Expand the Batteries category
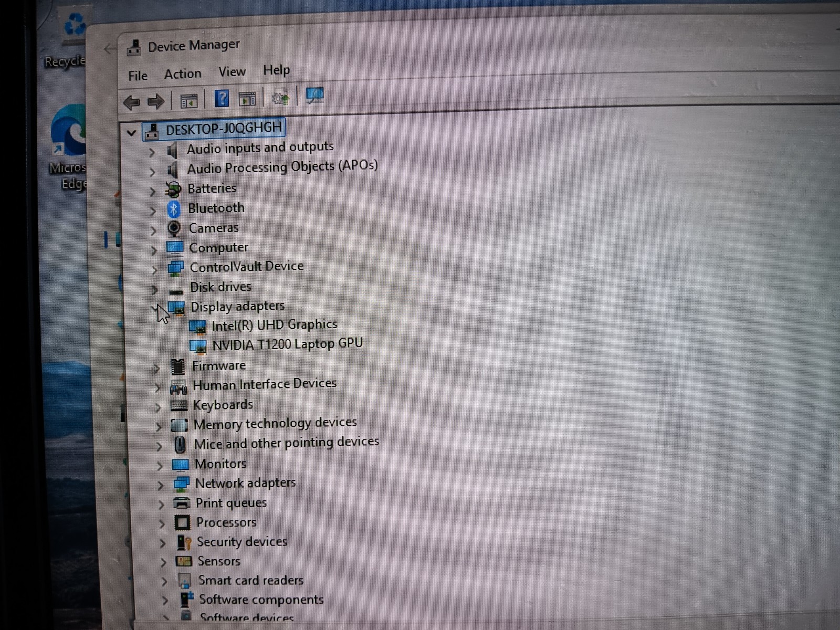This screenshot has width=840, height=630. (x=153, y=192)
